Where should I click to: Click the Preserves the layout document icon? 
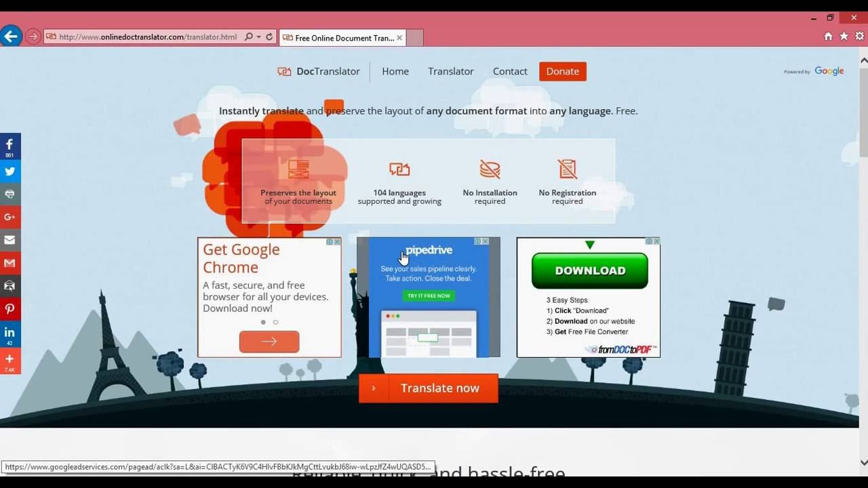tap(298, 169)
